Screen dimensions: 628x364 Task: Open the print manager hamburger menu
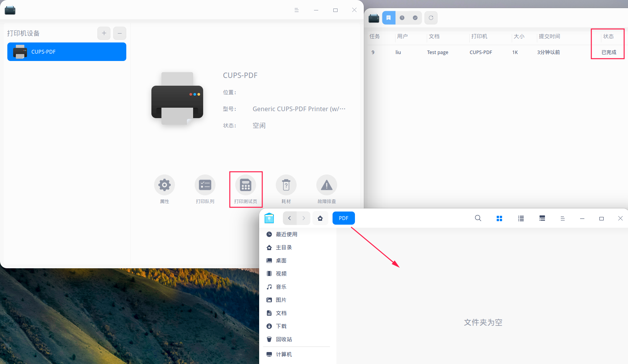pyautogui.click(x=297, y=10)
